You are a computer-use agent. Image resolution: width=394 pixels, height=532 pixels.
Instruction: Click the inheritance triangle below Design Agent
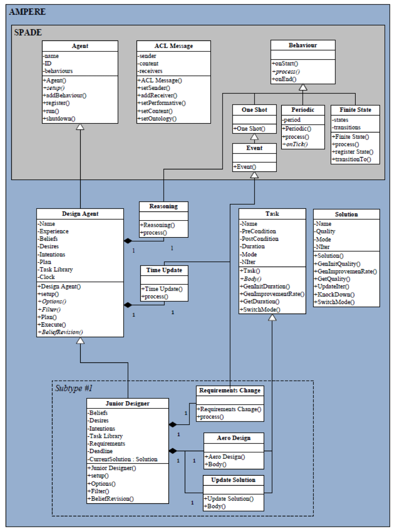tap(80, 341)
